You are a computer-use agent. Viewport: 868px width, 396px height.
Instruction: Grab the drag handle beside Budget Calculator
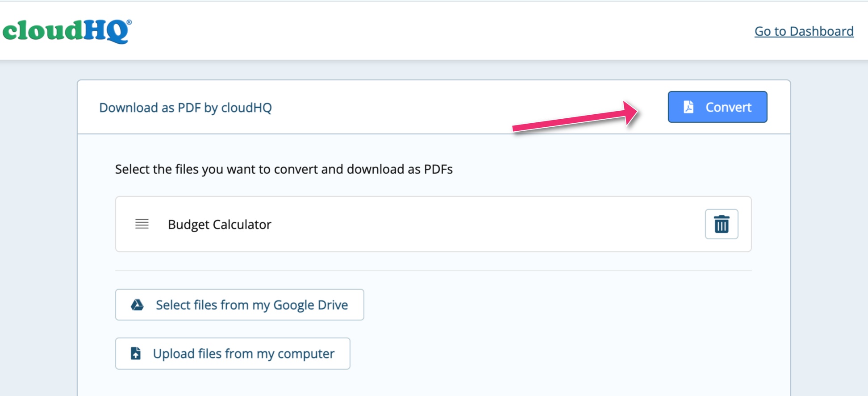(142, 224)
